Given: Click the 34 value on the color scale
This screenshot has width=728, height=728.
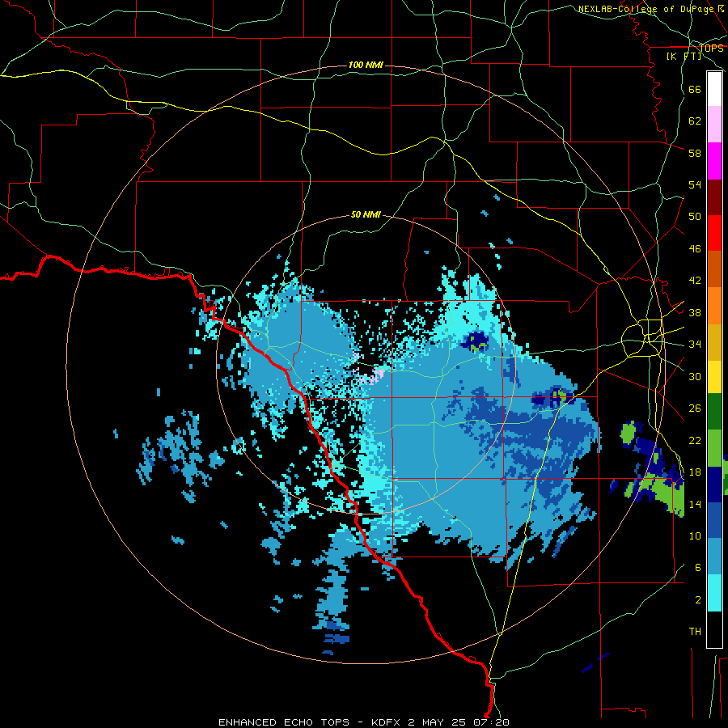Looking at the screenshot, I should pos(695,345).
